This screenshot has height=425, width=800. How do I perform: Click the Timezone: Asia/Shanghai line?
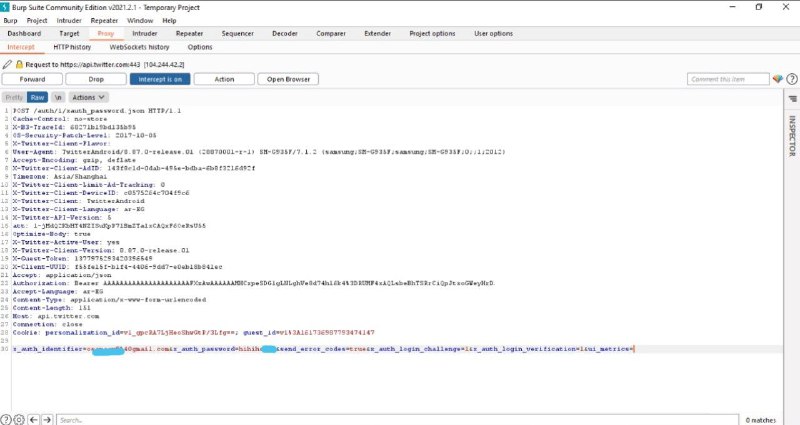coord(60,177)
